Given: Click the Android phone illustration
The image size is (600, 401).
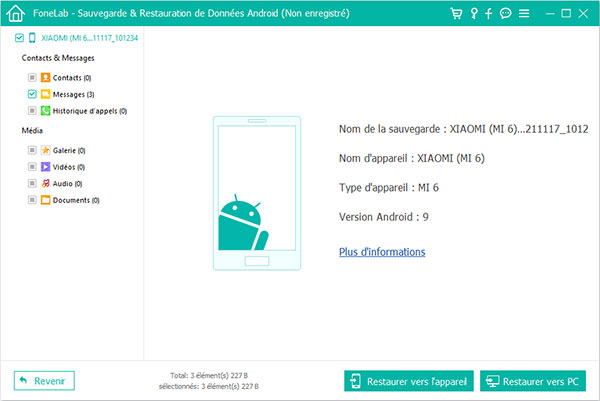Looking at the screenshot, I should tap(257, 193).
